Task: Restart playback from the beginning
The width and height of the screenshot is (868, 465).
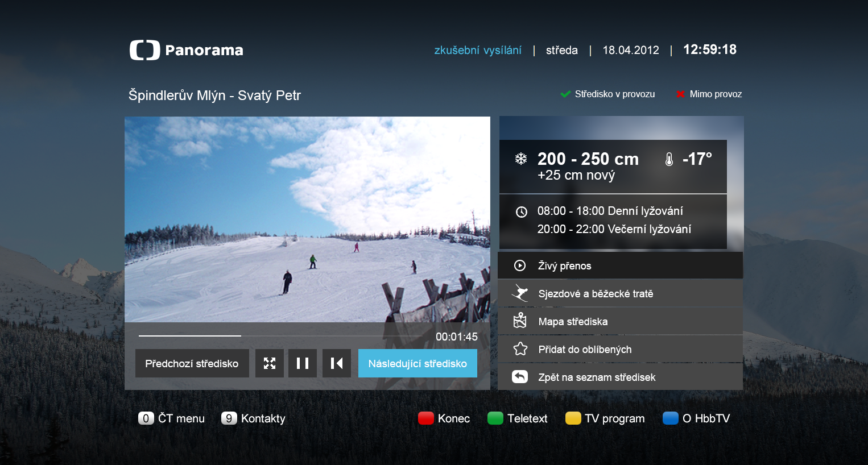Action: tap(336, 363)
